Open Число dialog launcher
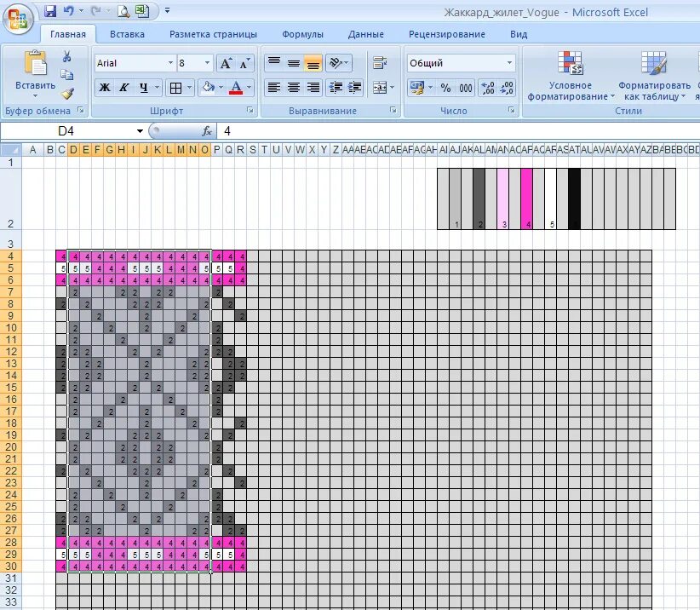Screen dimensions: 700x610 pyautogui.click(x=511, y=110)
